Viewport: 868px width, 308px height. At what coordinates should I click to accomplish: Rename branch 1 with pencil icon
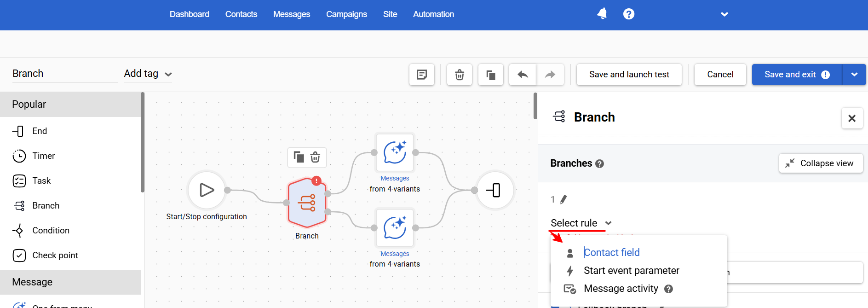pyautogui.click(x=563, y=199)
